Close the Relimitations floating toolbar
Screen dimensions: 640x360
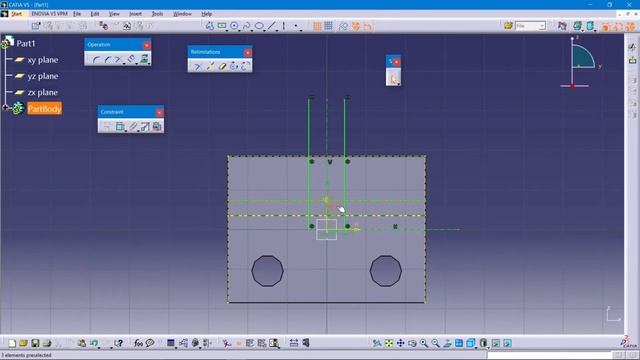247,52
